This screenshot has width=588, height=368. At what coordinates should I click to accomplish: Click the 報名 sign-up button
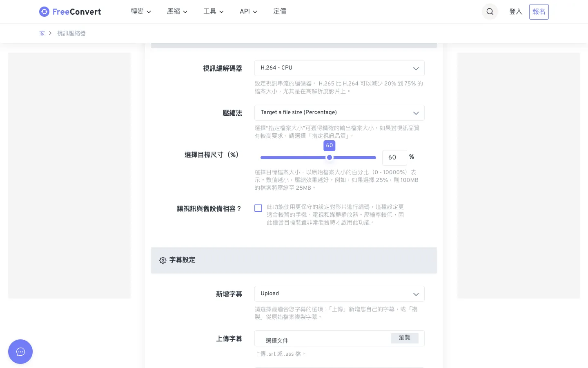539,12
